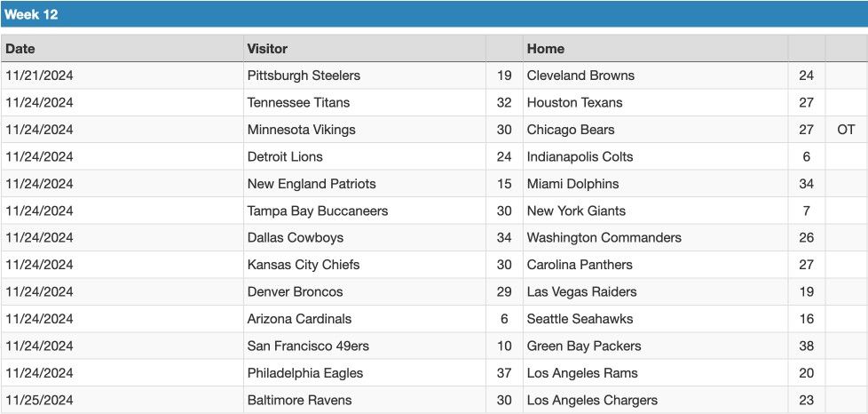
Task: Open the Pittsburgh Steelers team link
Action: 304,76
